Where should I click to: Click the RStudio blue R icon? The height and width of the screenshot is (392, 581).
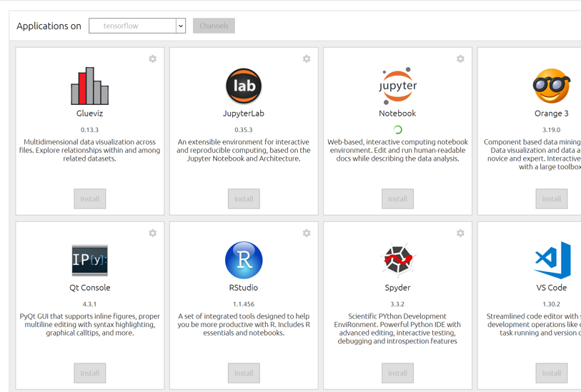coord(244,261)
